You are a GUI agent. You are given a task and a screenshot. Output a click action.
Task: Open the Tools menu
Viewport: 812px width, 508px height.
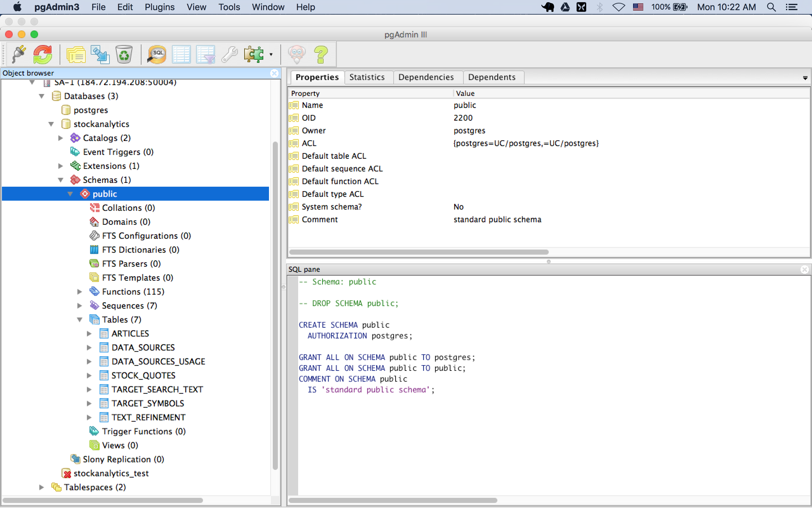pos(229,7)
